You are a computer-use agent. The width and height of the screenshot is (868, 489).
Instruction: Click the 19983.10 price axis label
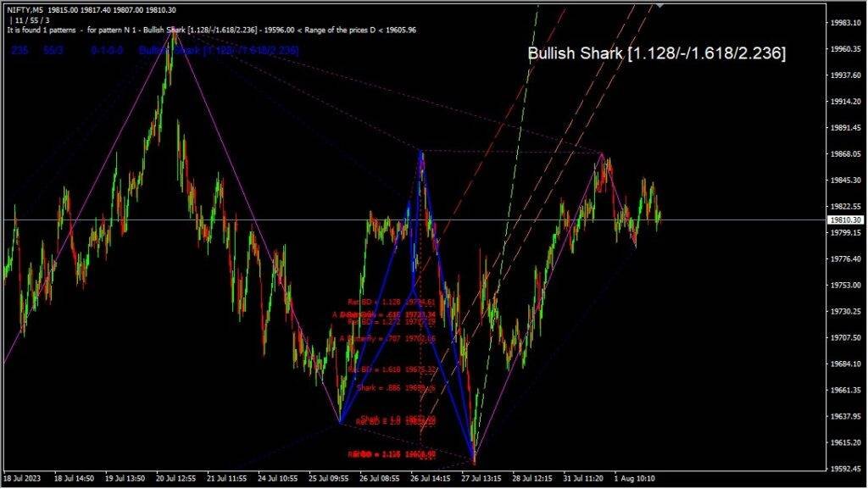pos(845,23)
